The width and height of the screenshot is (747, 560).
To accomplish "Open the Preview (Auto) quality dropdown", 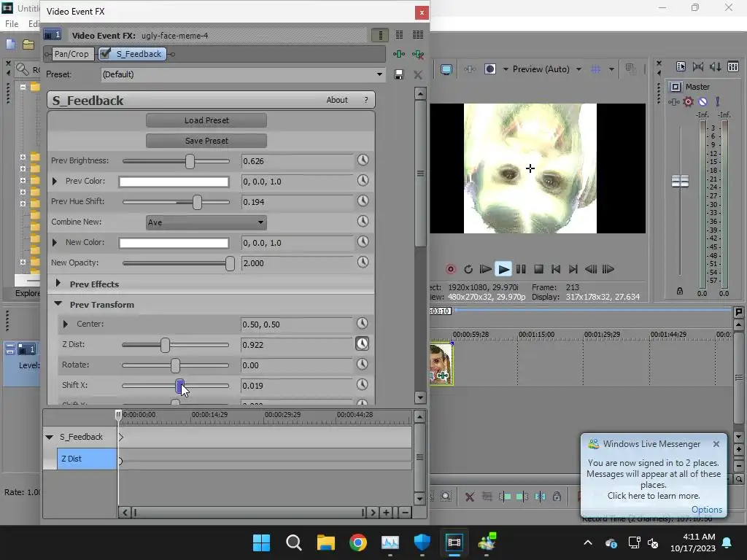I will [578, 69].
